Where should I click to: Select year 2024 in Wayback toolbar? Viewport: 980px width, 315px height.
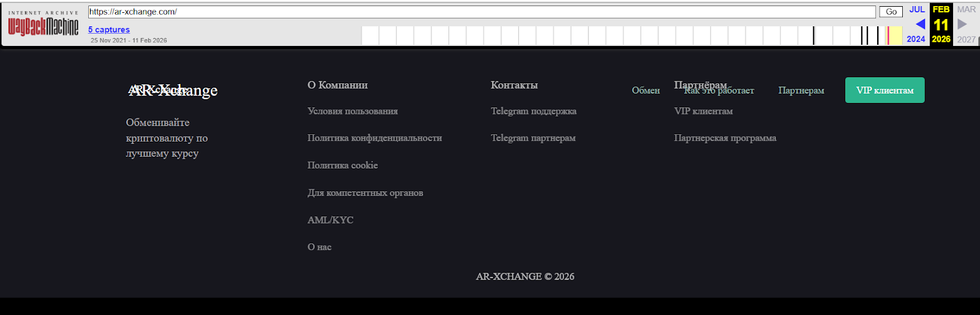pyautogui.click(x=916, y=39)
